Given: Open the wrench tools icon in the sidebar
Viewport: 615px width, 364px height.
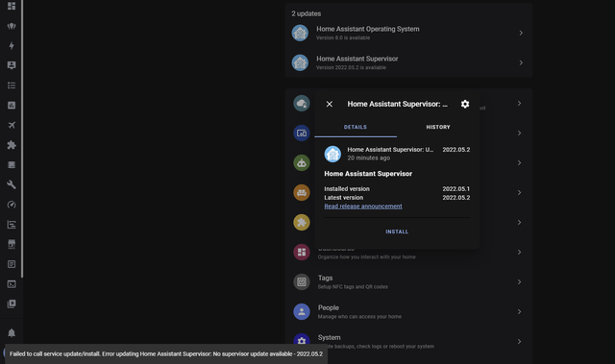Looking at the screenshot, I should 12,184.
